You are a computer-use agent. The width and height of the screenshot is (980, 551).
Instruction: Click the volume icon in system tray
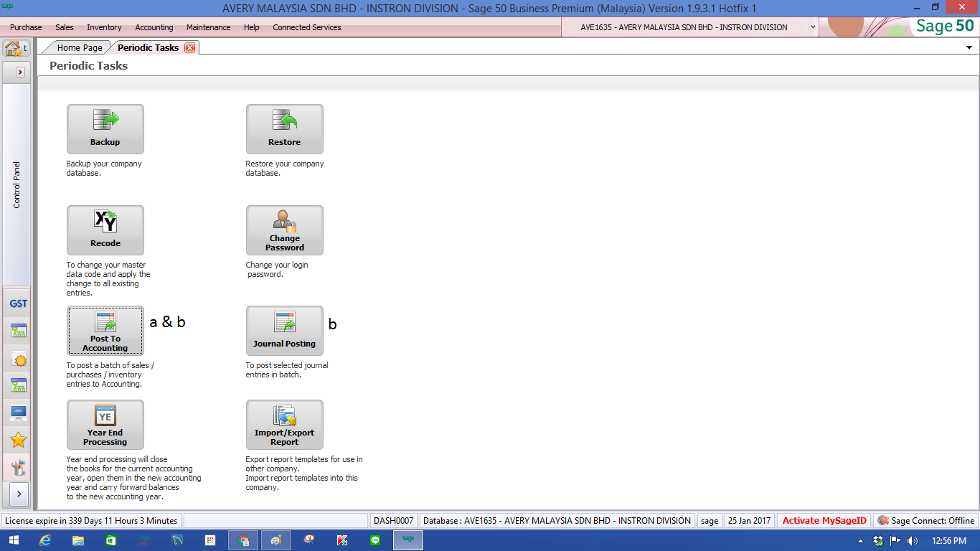(913, 540)
